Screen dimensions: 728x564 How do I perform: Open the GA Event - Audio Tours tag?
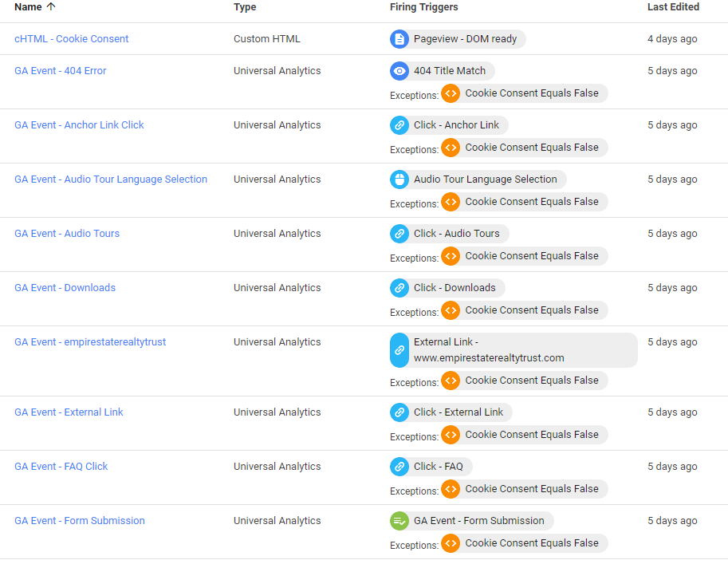67,234
